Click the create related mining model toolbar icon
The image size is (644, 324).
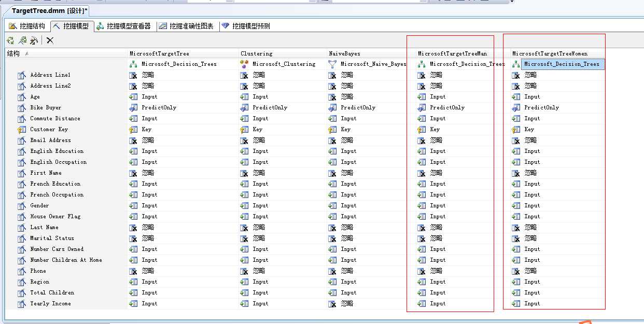coord(10,40)
